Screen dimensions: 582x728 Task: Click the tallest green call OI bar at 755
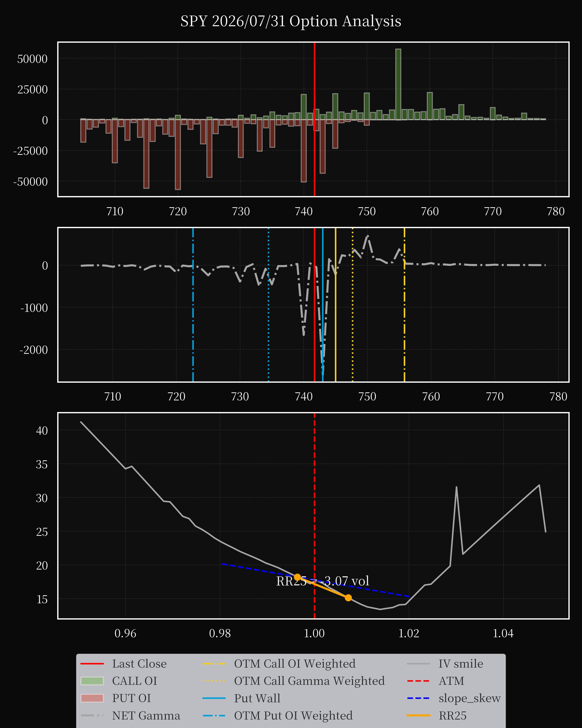click(398, 84)
